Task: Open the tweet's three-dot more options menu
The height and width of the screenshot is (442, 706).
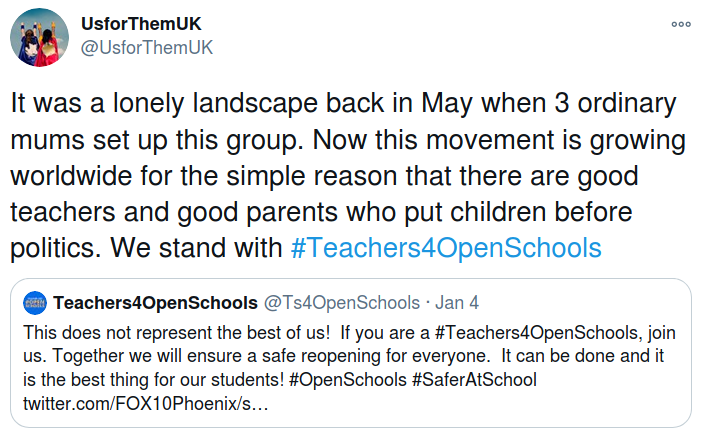Action: tap(681, 24)
